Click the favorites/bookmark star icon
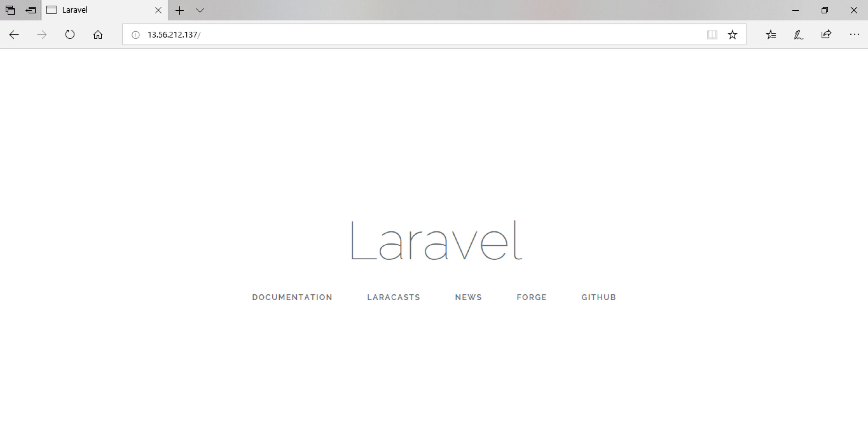The width and height of the screenshot is (868, 436). point(733,34)
